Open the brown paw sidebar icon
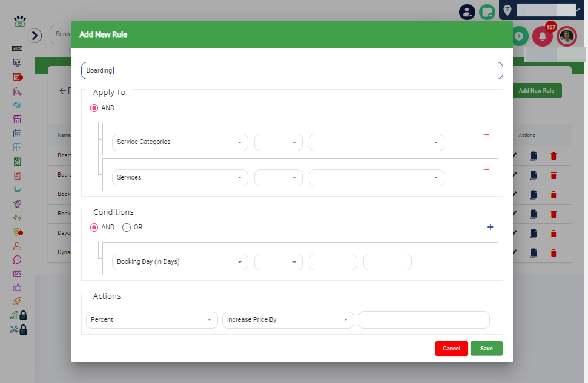Screen dimensions: 588x383 pos(17,218)
